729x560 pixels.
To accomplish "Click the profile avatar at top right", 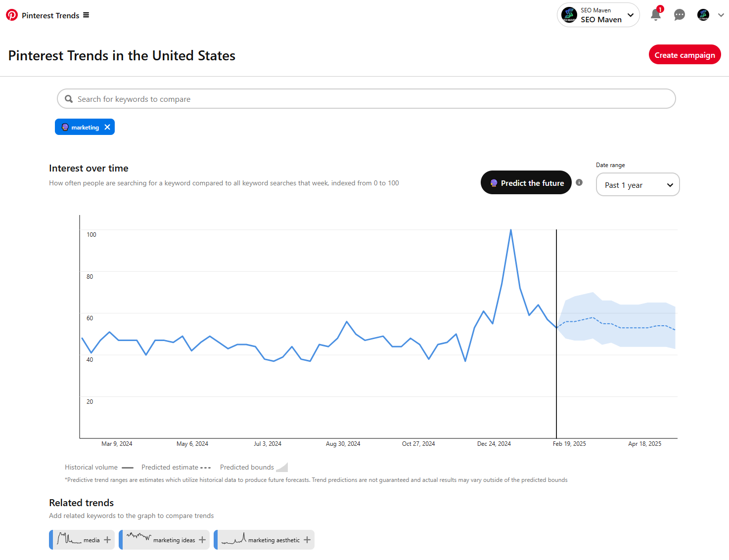I will pyautogui.click(x=703, y=15).
